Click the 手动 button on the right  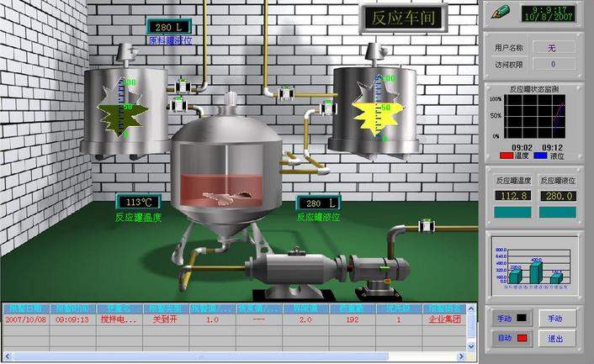(555, 319)
